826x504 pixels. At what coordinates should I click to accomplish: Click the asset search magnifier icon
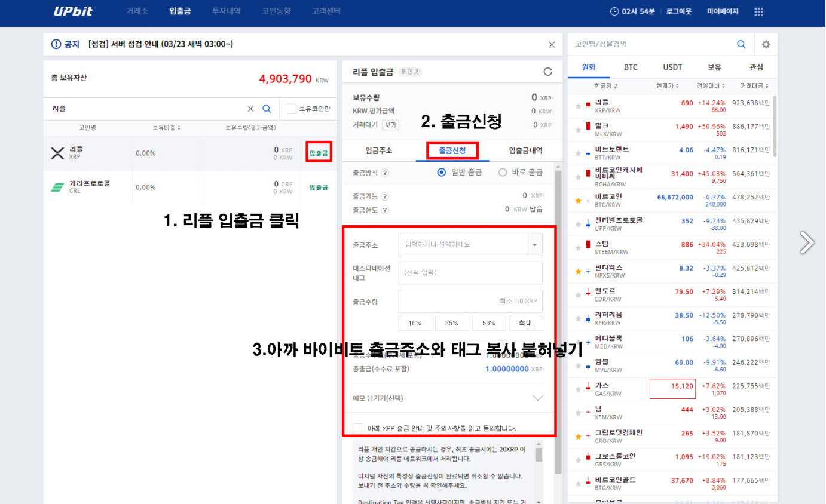[267, 109]
